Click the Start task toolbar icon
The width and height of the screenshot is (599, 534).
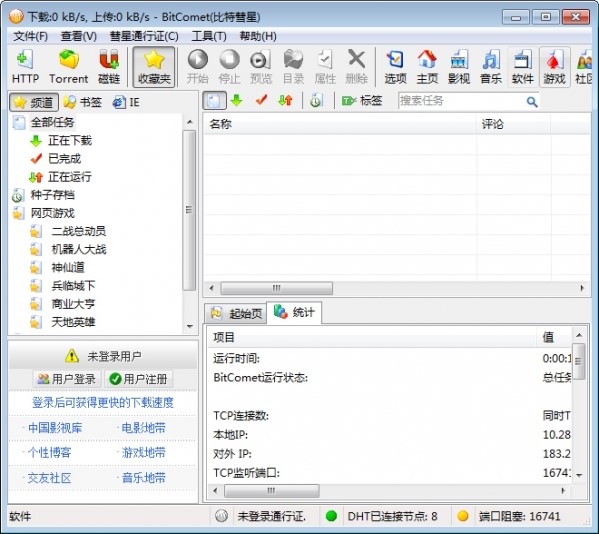(x=198, y=67)
